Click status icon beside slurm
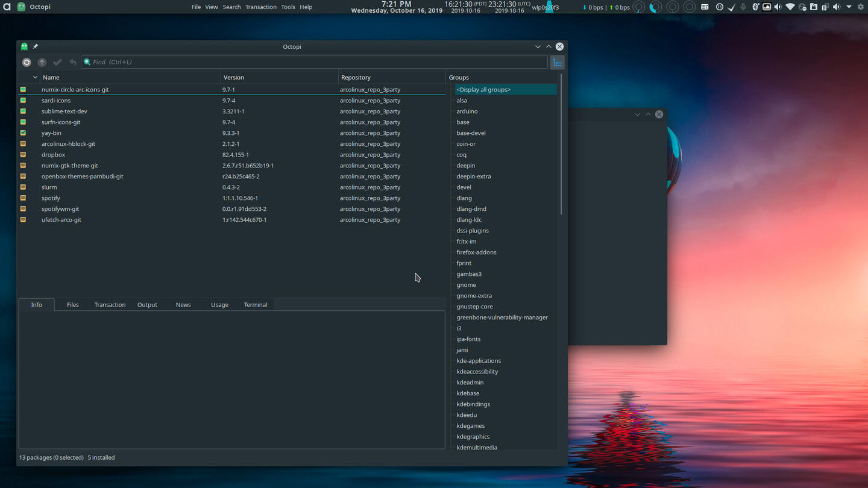 (23, 187)
